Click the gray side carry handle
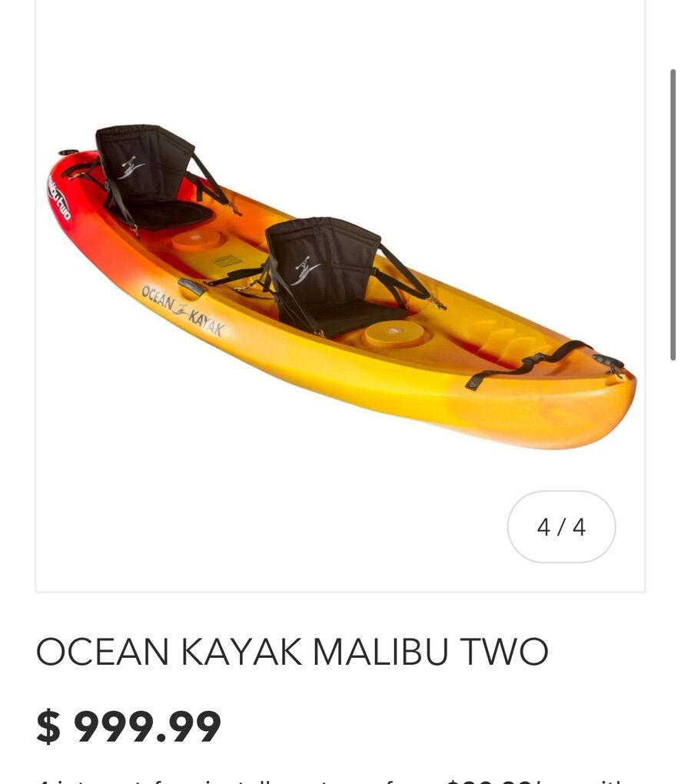 [191, 287]
